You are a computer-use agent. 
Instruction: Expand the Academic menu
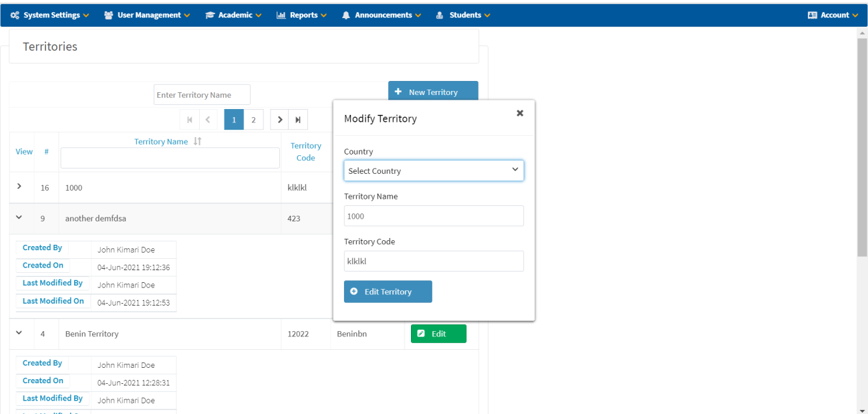click(233, 15)
